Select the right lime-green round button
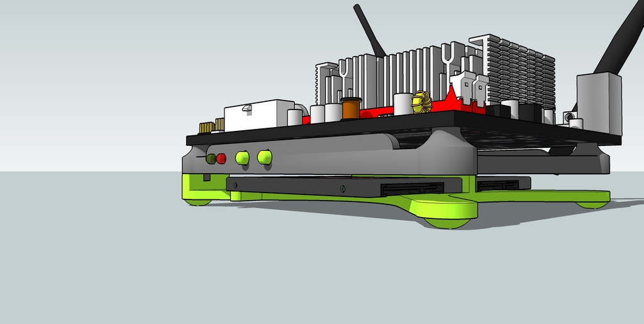 [x=265, y=157]
